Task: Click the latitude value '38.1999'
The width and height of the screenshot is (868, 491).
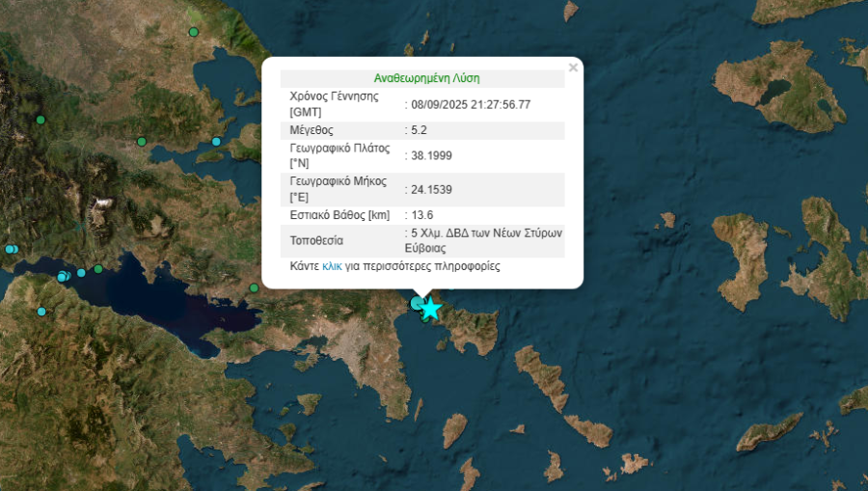Action: click(x=431, y=155)
